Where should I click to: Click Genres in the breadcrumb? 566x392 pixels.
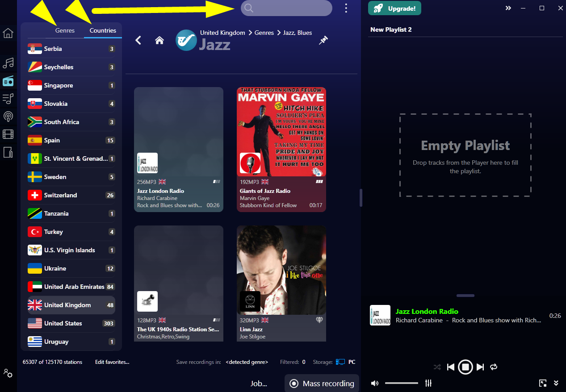(264, 33)
